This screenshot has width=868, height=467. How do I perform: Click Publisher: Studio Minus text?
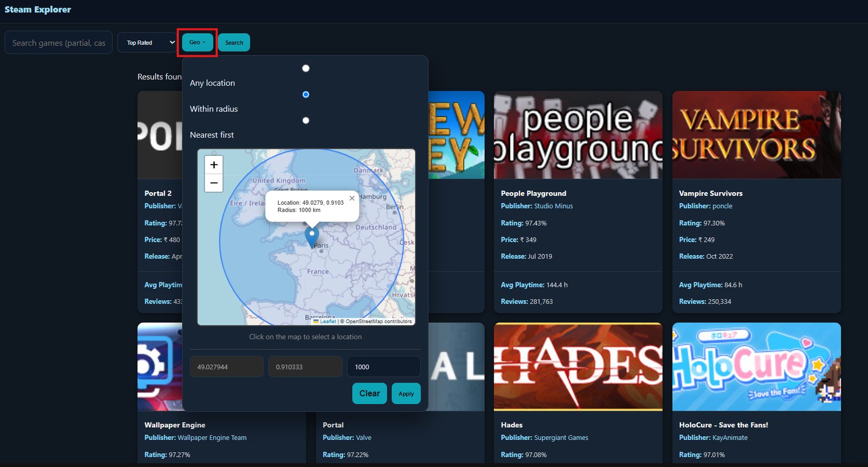point(537,206)
